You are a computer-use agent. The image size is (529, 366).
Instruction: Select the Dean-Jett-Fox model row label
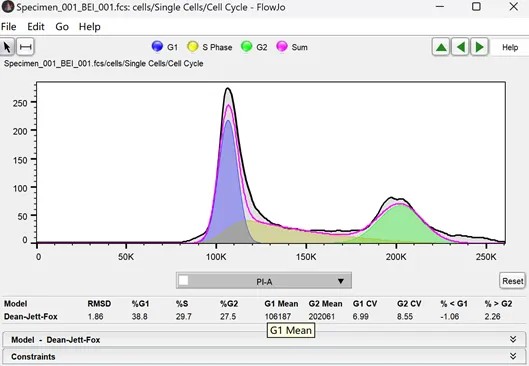[x=31, y=316]
